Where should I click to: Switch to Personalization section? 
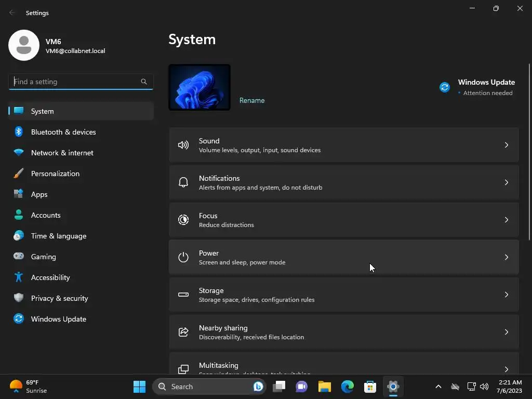point(81,174)
